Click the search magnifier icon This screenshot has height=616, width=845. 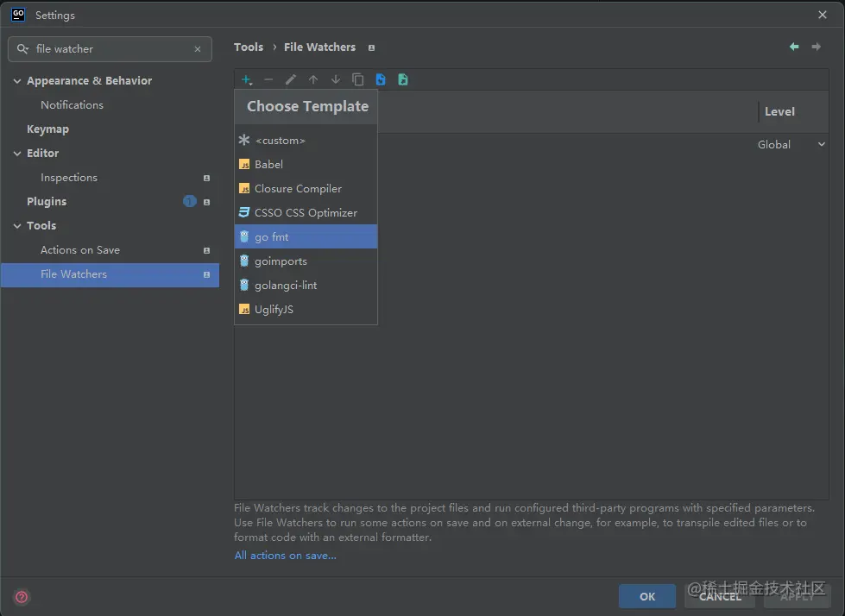click(22, 49)
